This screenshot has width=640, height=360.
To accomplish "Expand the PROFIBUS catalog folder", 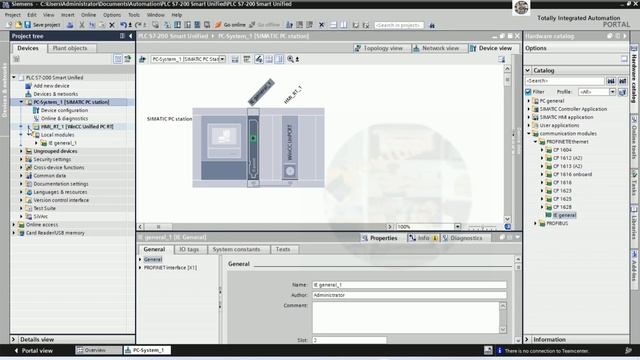I will pos(536,223).
